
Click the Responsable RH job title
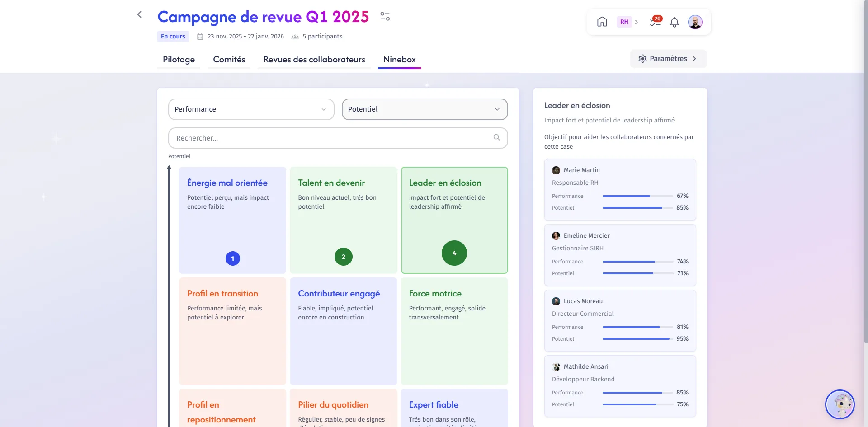click(x=575, y=183)
